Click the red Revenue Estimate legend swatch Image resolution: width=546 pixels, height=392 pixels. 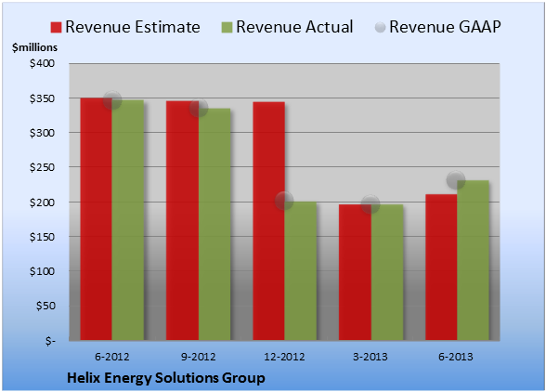coord(56,28)
